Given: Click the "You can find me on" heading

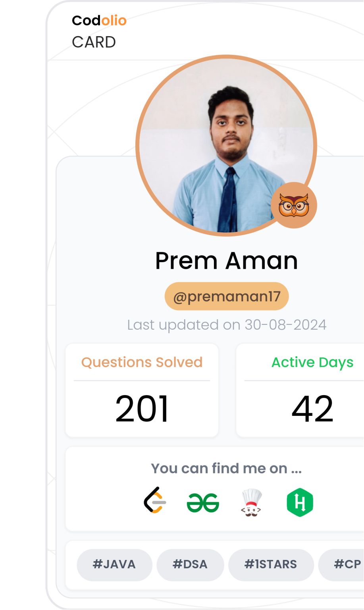Looking at the screenshot, I should click(x=226, y=469).
